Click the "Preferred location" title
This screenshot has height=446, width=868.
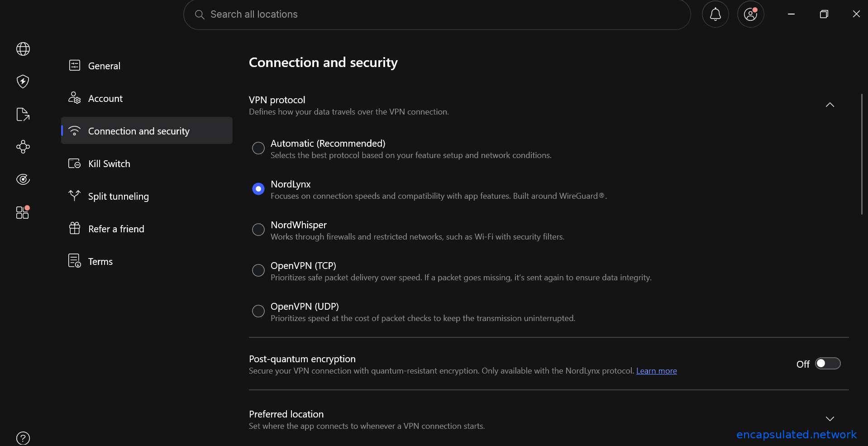tap(286, 414)
